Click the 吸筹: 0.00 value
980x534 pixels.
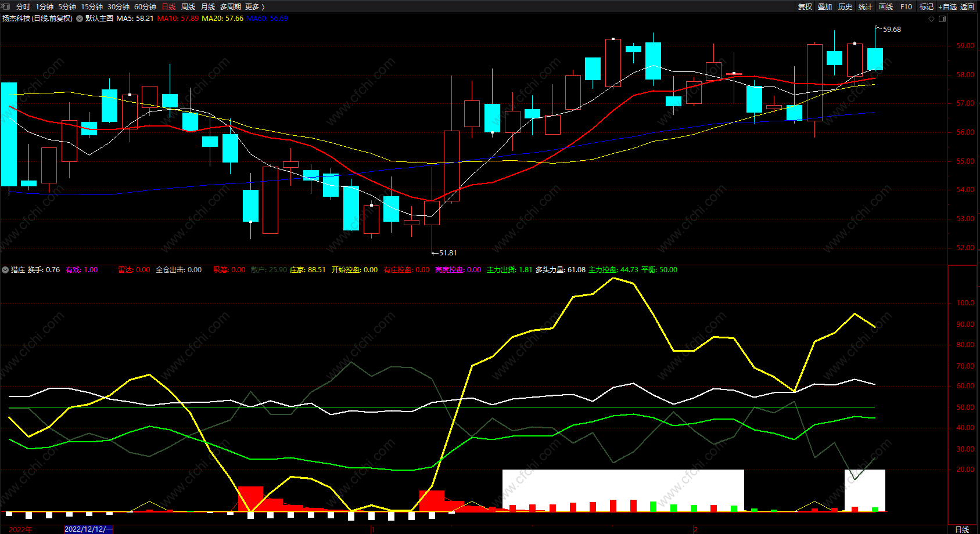tap(229, 270)
